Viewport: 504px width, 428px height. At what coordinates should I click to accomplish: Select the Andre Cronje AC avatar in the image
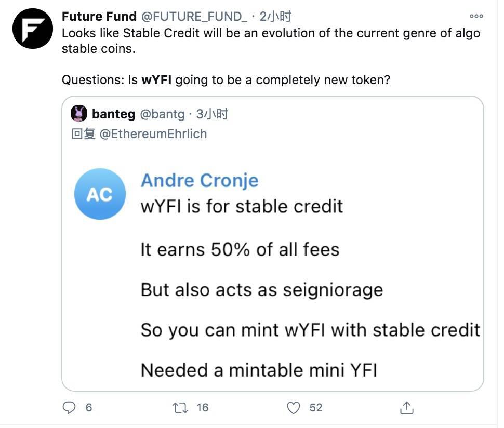pyautogui.click(x=100, y=194)
